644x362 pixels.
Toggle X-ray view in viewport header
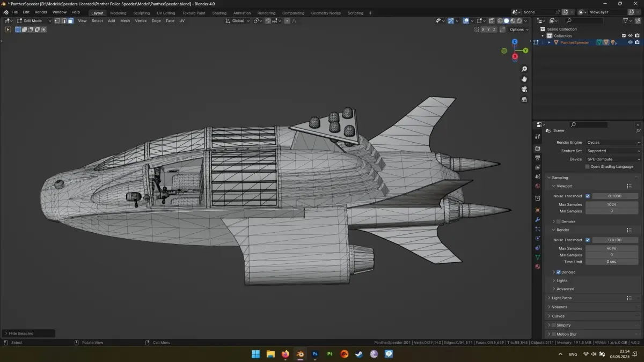[491, 21]
